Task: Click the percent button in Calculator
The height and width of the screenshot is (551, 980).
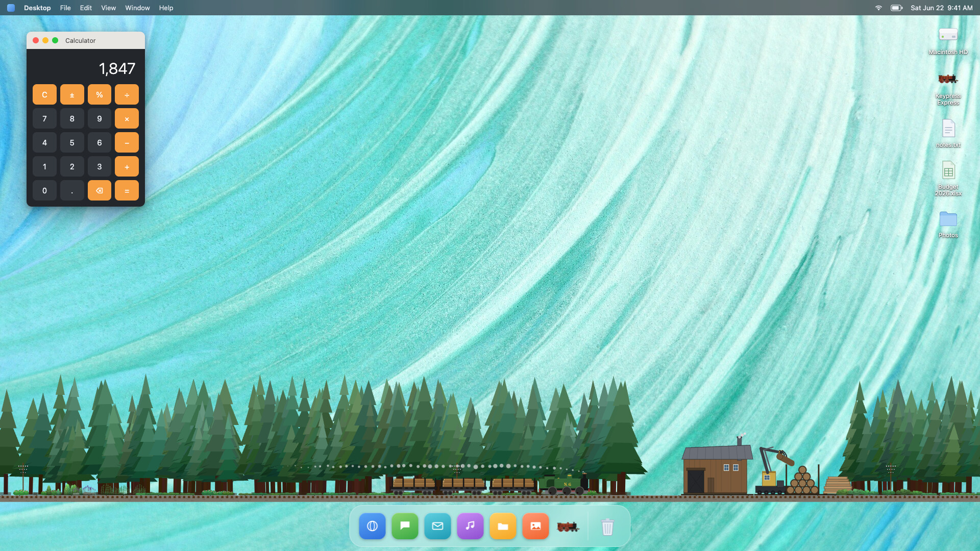Action: [100, 94]
